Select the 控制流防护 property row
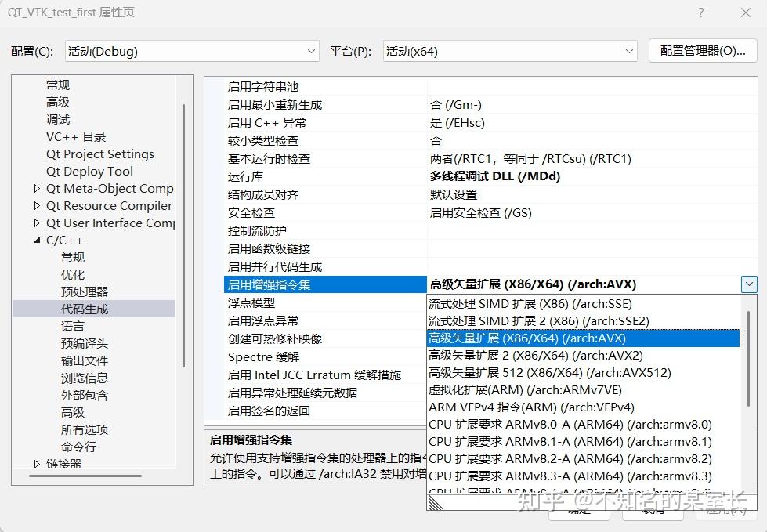Viewport: 767px width, 532px height. [x=490, y=231]
